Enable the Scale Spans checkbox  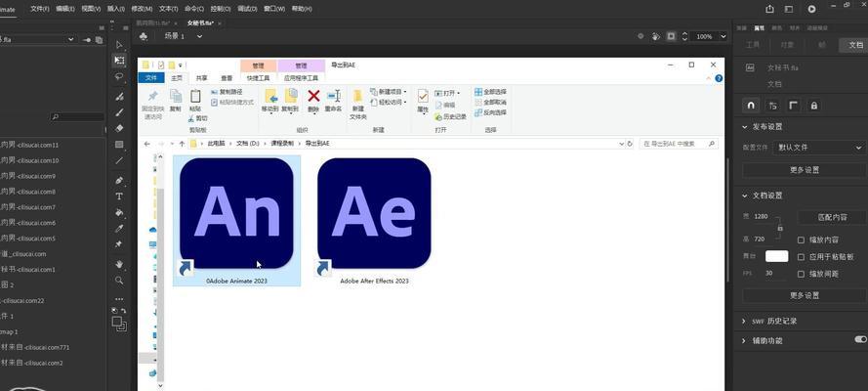(x=801, y=274)
